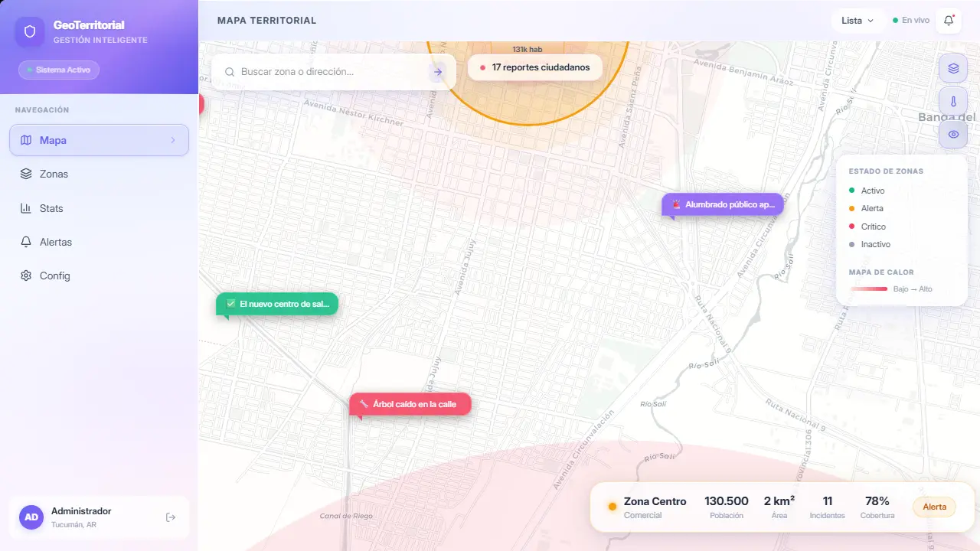
Task: Open notifications bell in top bar
Action: (949, 21)
